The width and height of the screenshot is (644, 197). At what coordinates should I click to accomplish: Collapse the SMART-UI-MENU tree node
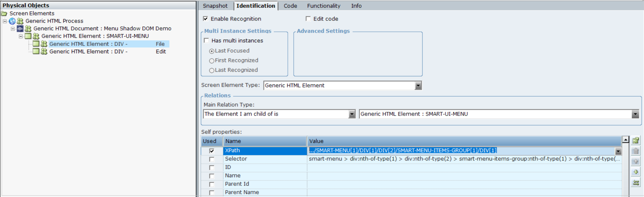pos(21,36)
